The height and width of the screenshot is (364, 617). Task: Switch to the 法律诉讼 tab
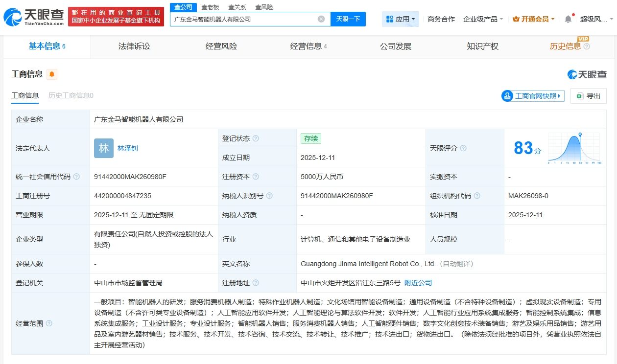tap(134, 46)
